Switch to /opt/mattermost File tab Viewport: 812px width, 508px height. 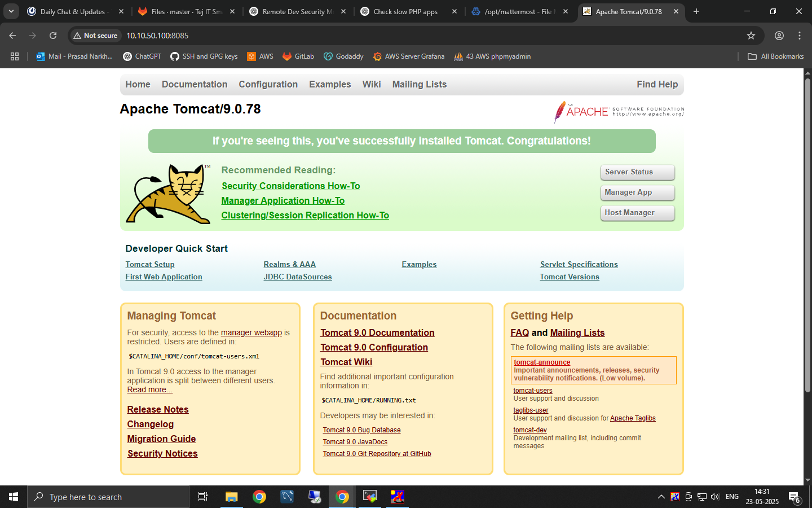[520, 11]
